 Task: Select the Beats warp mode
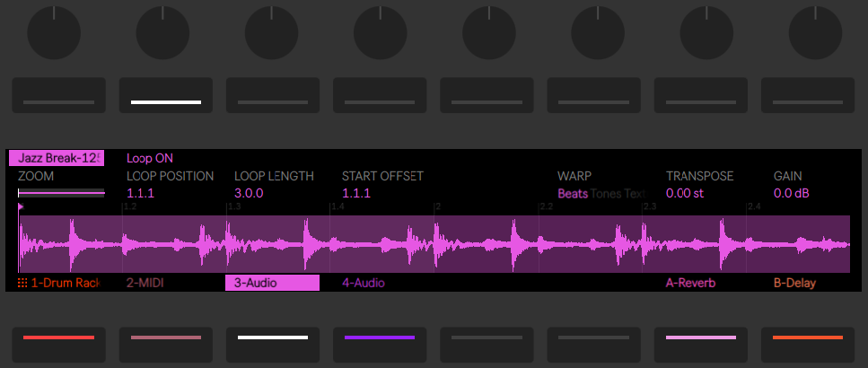(573, 194)
